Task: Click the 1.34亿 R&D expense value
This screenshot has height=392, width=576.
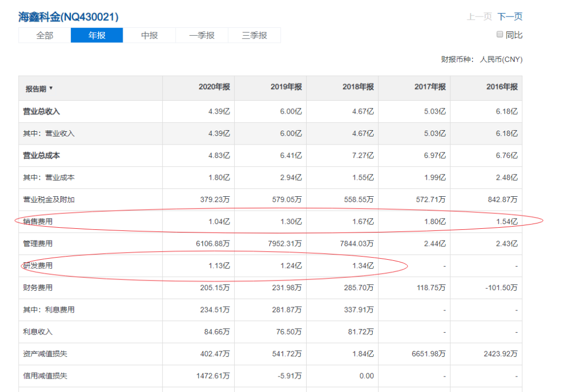Action: [363, 266]
